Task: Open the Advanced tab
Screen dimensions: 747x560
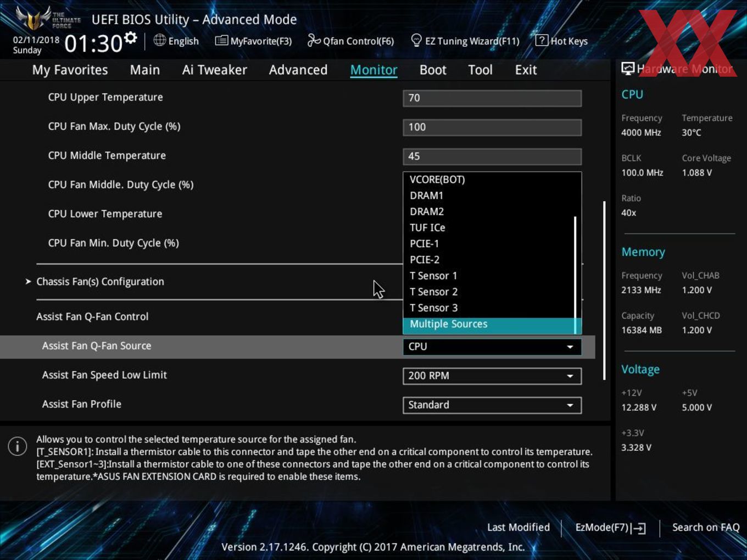Action: pos(298,70)
